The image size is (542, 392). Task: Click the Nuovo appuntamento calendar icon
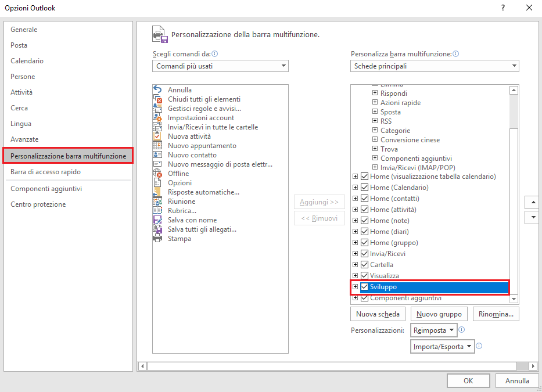pyautogui.click(x=157, y=146)
